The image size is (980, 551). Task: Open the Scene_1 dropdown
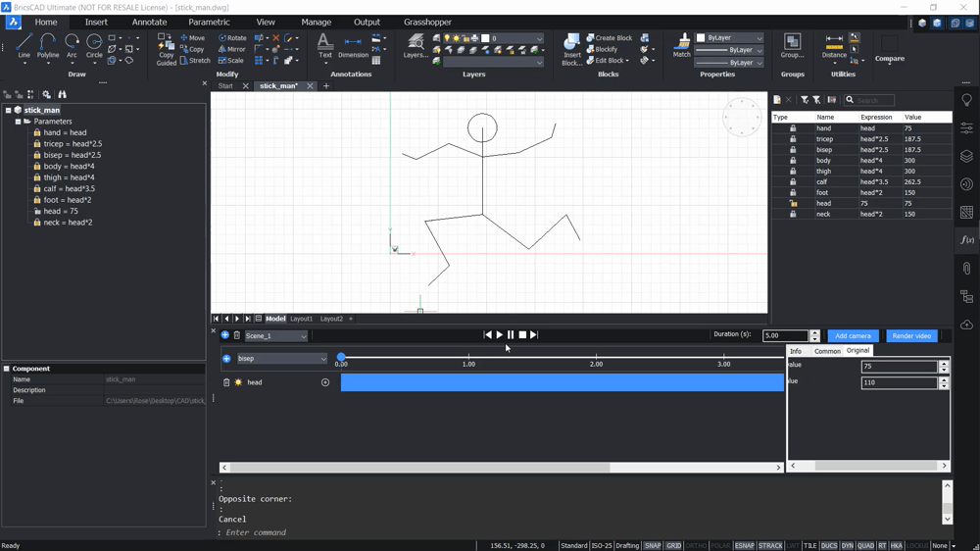(x=275, y=336)
